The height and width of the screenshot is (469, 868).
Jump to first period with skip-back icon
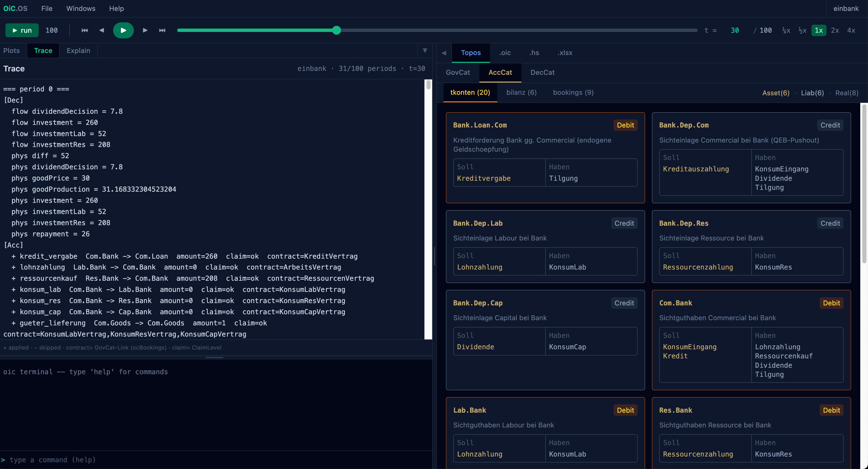coord(85,30)
